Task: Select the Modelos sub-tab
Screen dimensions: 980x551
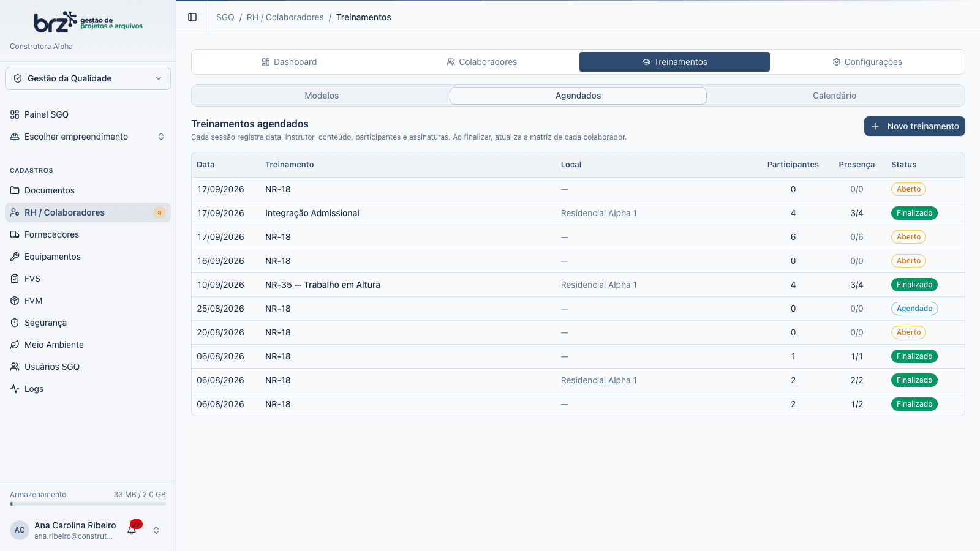Action: (x=322, y=96)
